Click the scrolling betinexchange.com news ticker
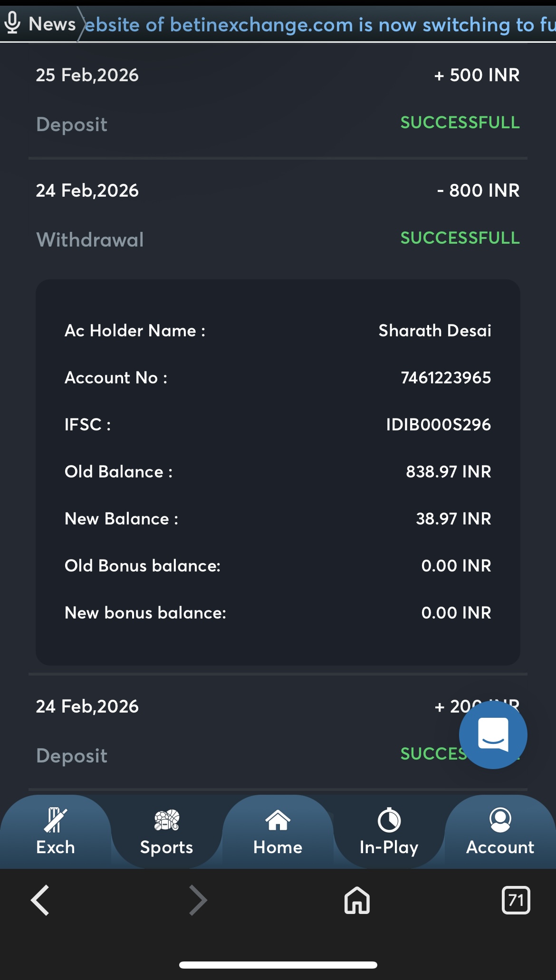The image size is (556, 980). click(318, 25)
